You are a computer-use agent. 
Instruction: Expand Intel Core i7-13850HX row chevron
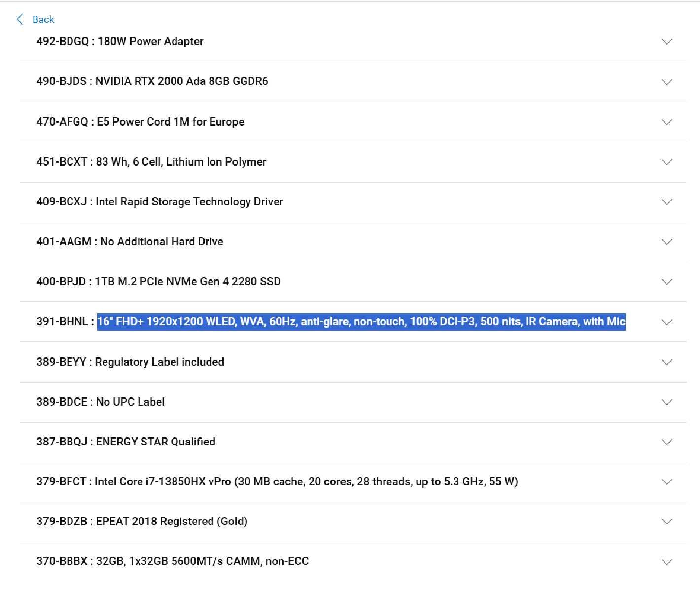(666, 482)
